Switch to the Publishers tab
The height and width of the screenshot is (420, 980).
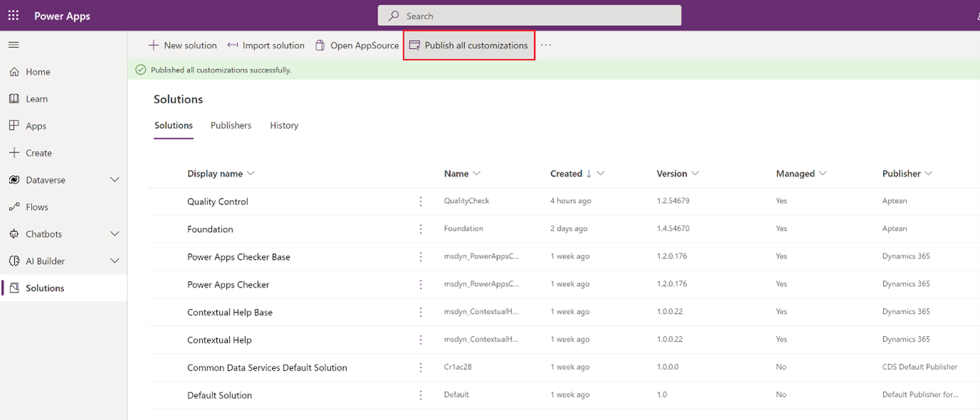tap(230, 125)
